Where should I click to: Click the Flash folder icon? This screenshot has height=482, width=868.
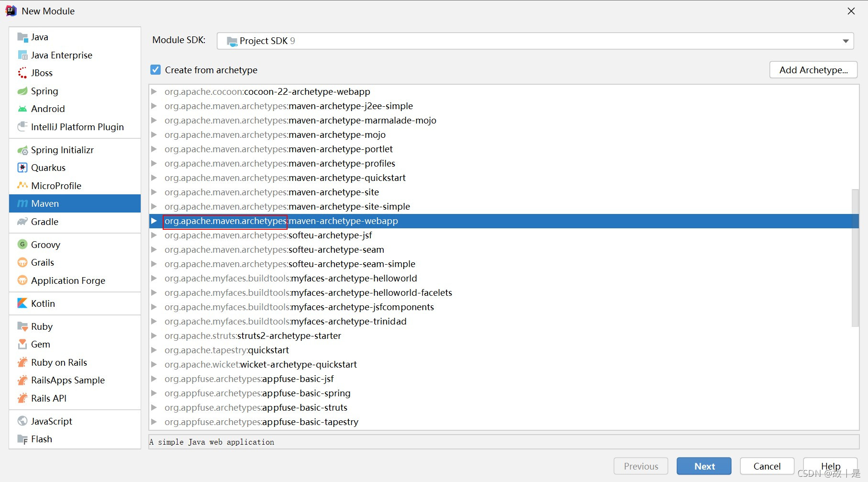point(22,439)
